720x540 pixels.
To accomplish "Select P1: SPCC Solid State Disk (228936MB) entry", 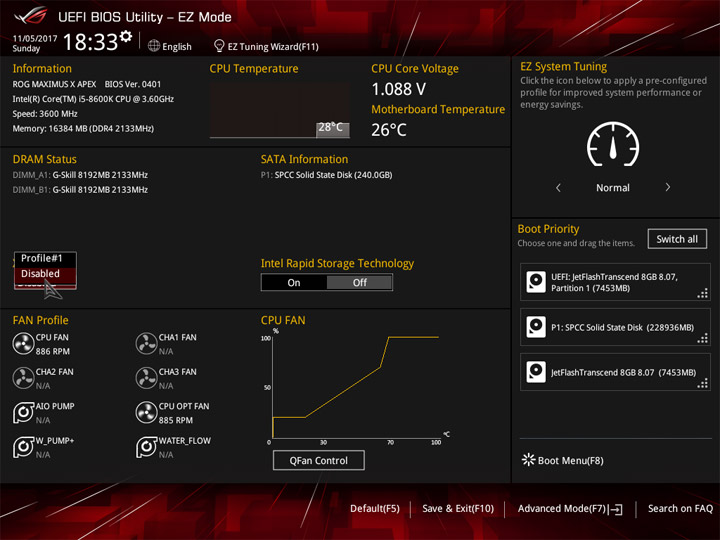I will pyautogui.click(x=615, y=327).
